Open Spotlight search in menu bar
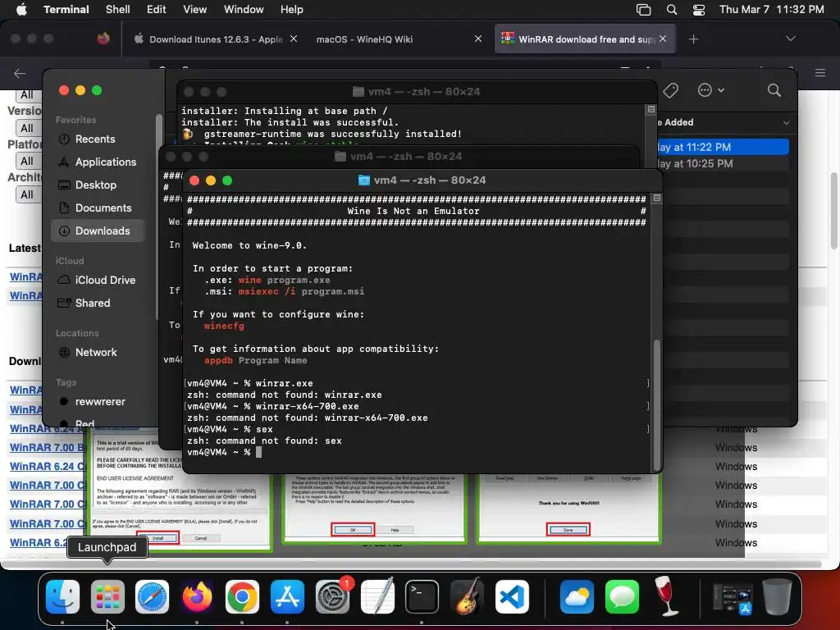Viewport: 840px width, 630px height. click(x=671, y=10)
